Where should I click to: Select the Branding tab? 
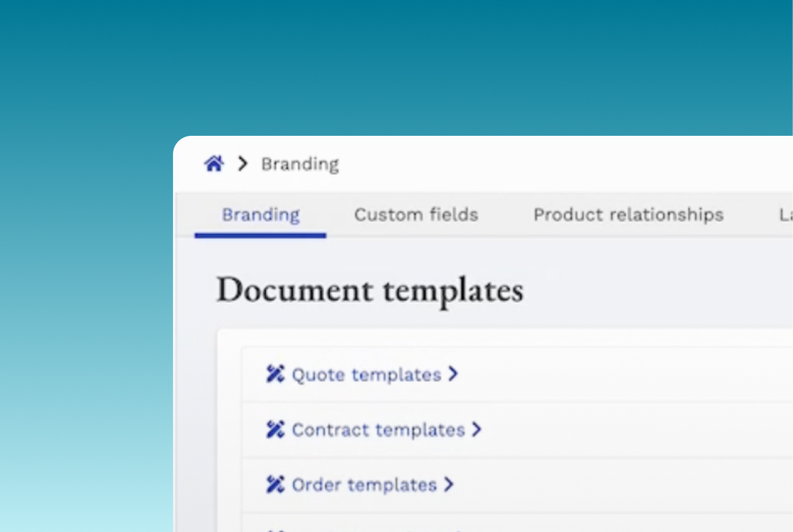260,215
